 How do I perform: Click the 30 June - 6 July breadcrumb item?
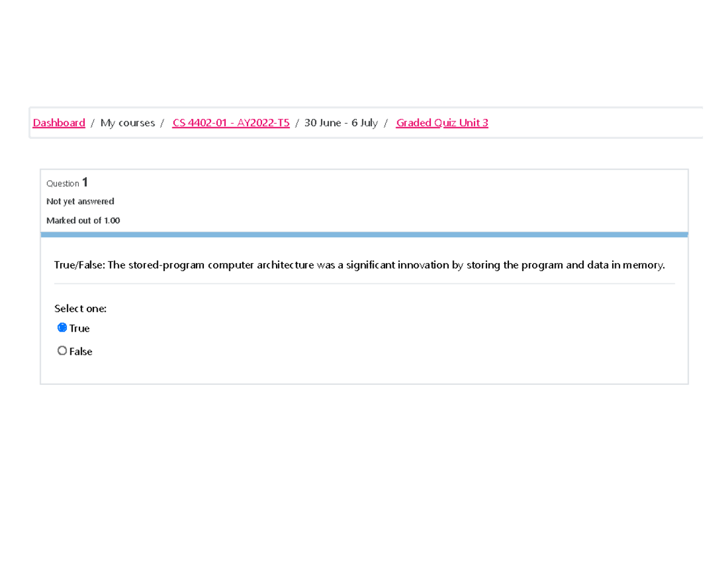pos(341,122)
